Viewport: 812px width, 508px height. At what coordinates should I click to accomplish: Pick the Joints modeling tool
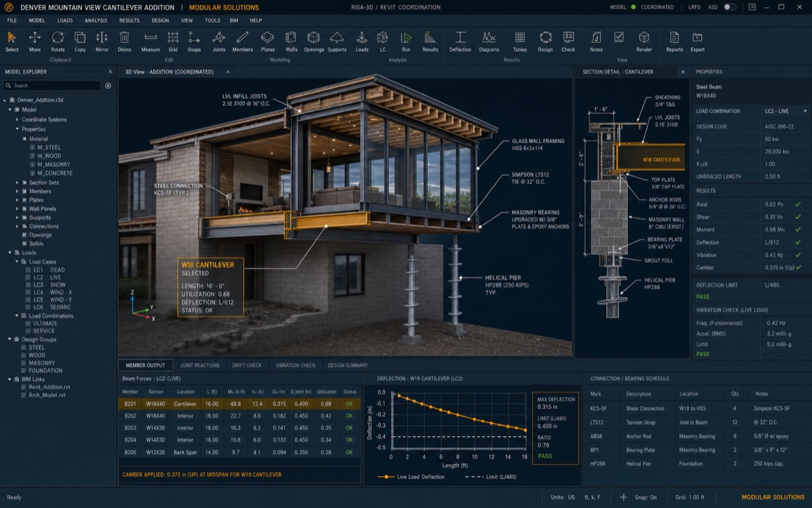(x=218, y=41)
